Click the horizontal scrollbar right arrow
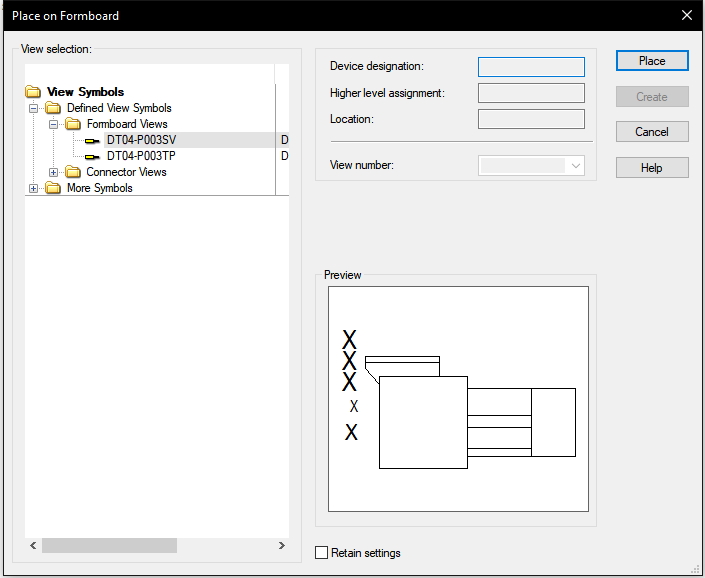The width and height of the screenshot is (705, 578). pos(281,546)
